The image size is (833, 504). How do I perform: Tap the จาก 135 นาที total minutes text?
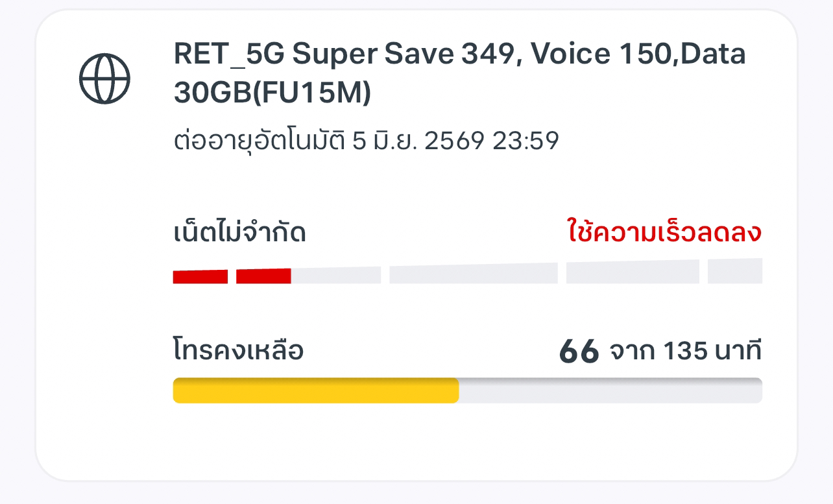(x=685, y=351)
